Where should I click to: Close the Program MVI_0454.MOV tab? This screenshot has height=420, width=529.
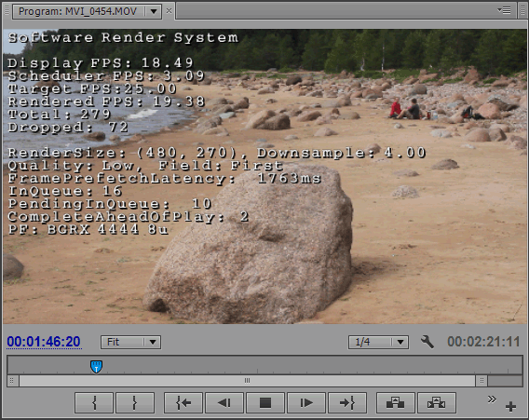pos(169,11)
